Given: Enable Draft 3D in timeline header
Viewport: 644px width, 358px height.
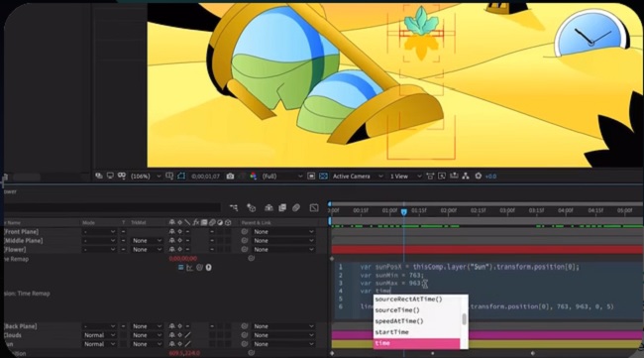Looking at the screenshot, I should (251, 208).
